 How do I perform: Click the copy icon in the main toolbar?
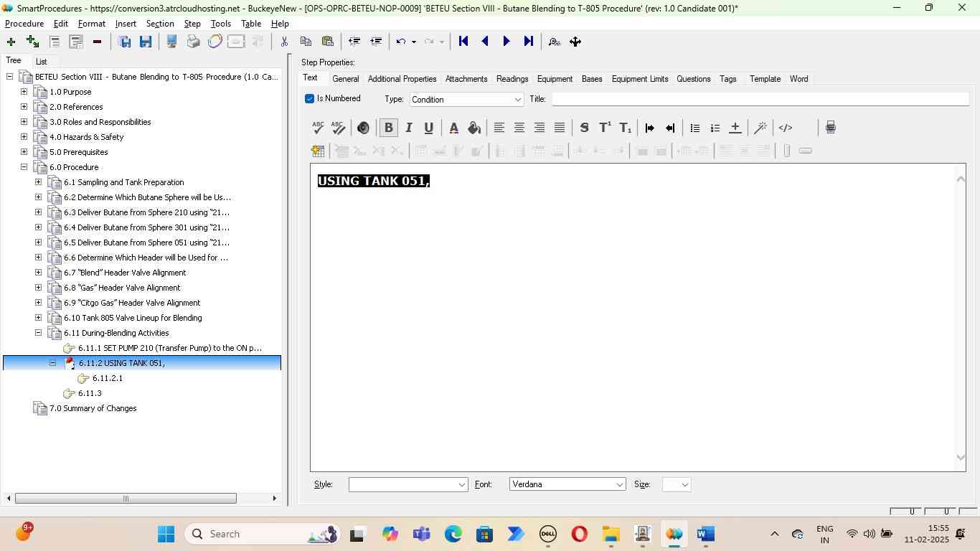(306, 42)
